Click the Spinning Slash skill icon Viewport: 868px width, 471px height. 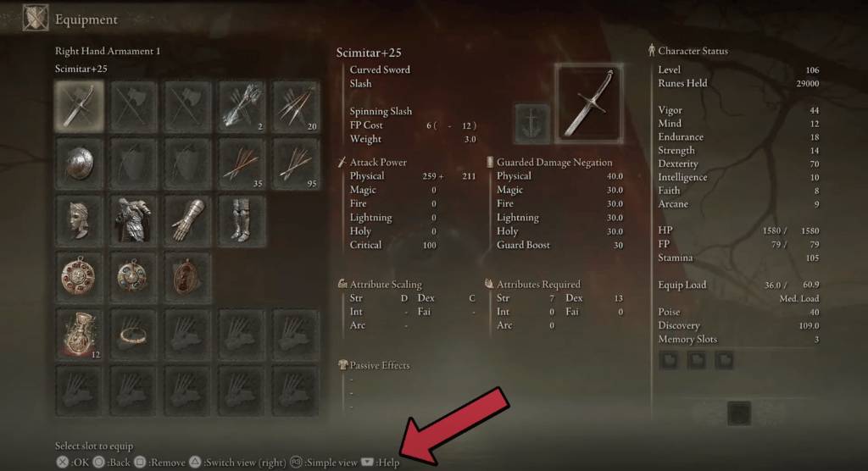pyautogui.click(x=532, y=122)
